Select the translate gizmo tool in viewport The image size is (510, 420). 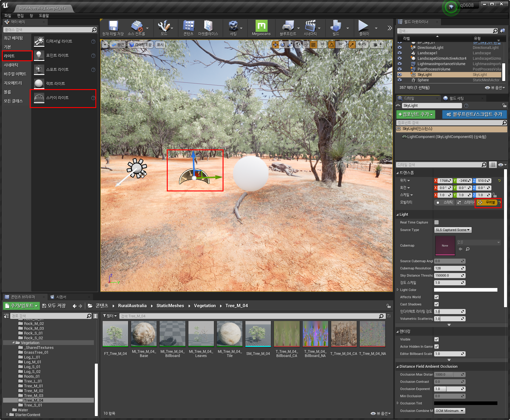(x=275, y=45)
